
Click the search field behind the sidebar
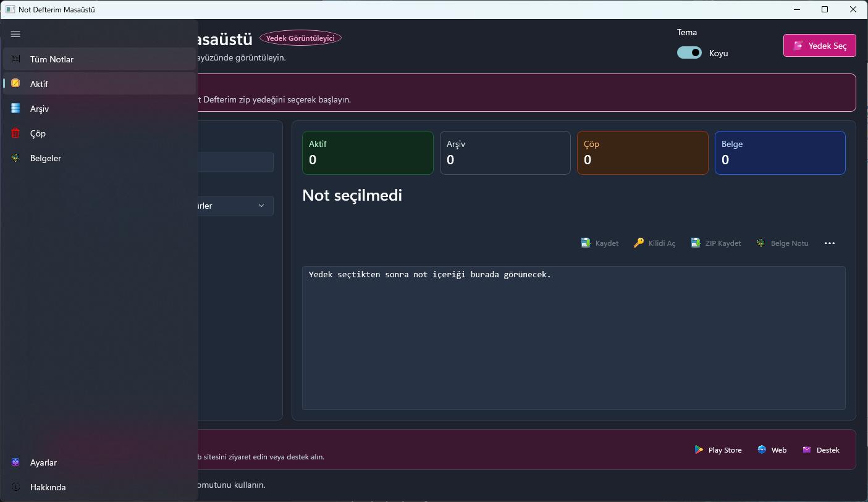(x=235, y=162)
